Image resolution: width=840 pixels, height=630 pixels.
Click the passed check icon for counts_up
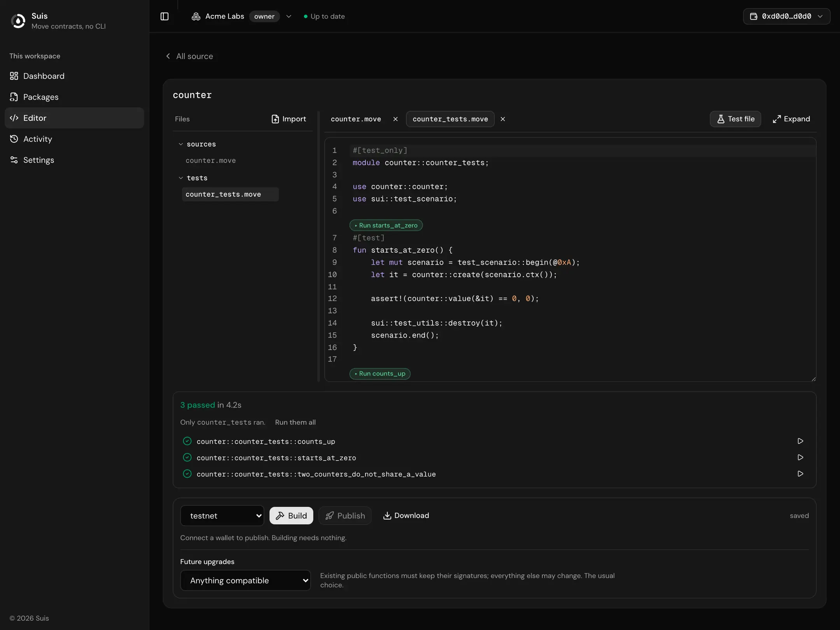(187, 441)
